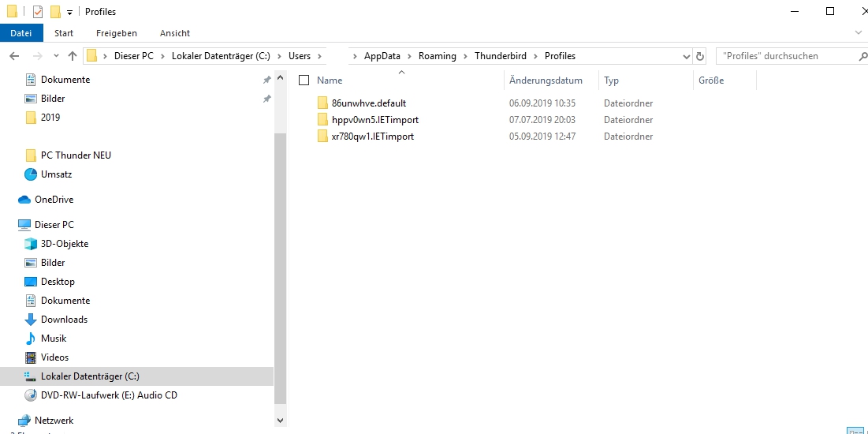The width and height of the screenshot is (868, 434).
Task: Navigate to Users in the address bar
Action: 300,56
